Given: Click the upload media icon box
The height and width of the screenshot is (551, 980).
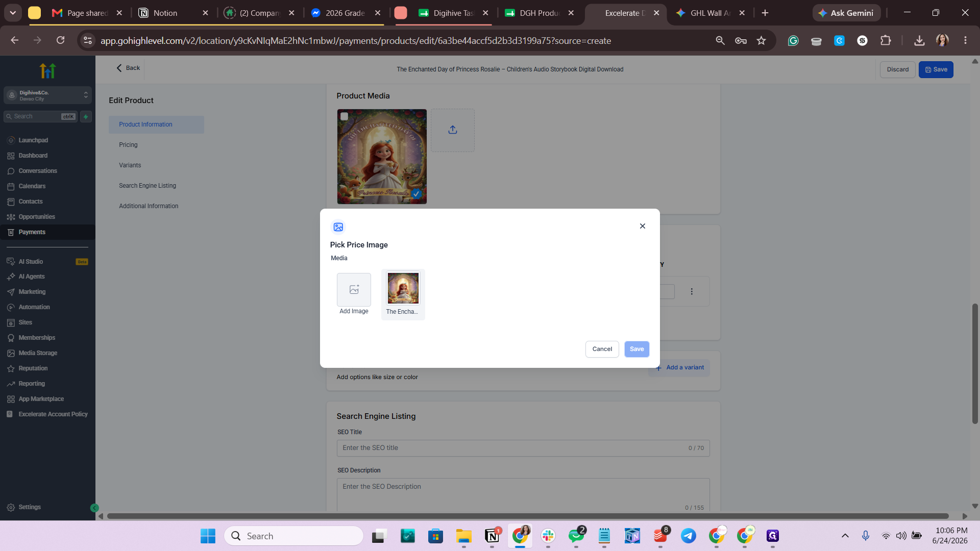Looking at the screenshot, I should (453, 130).
